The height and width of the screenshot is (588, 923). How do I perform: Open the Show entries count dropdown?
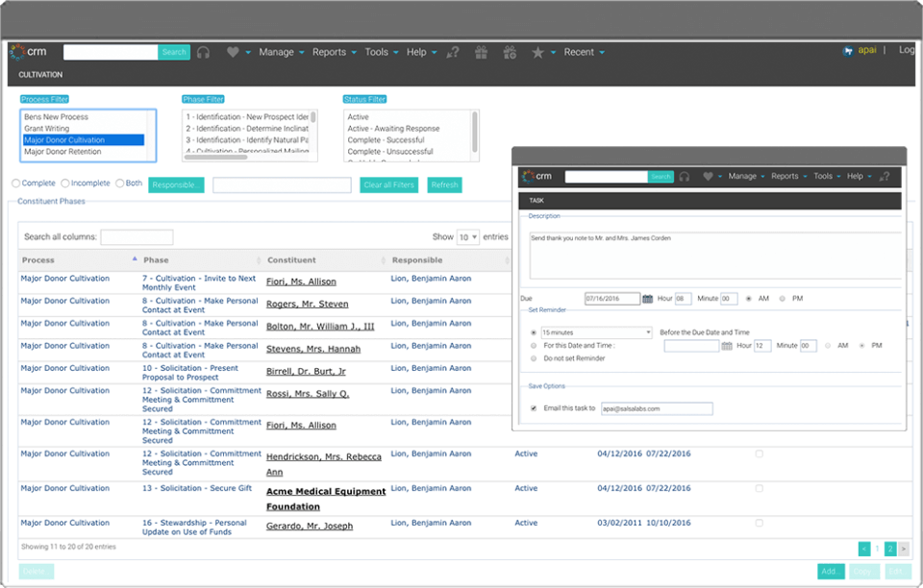pyautogui.click(x=468, y=237)
